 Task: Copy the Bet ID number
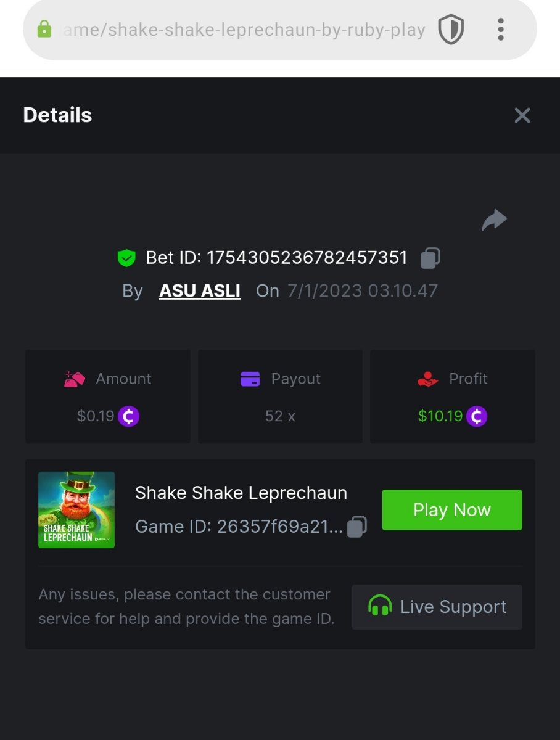(x=430, y=258)
